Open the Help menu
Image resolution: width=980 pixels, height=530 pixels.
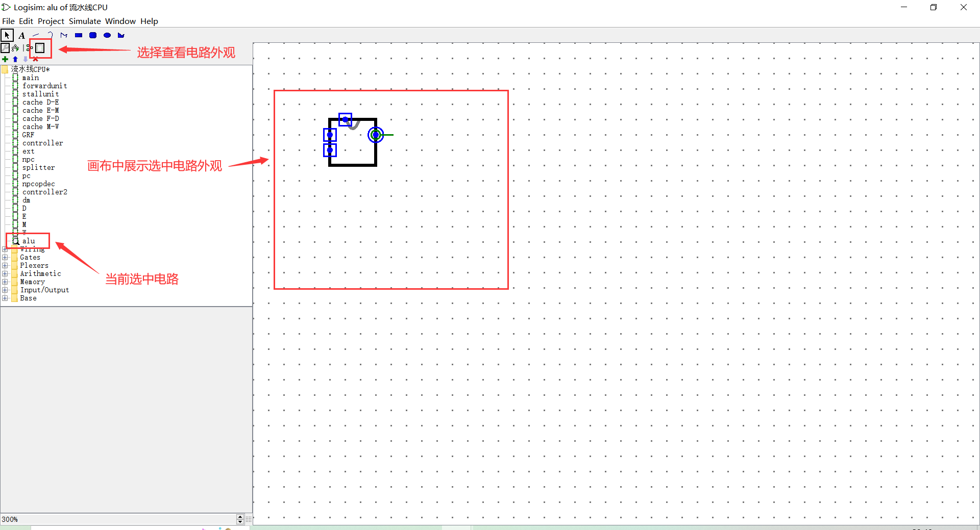[x=149, y=21]
